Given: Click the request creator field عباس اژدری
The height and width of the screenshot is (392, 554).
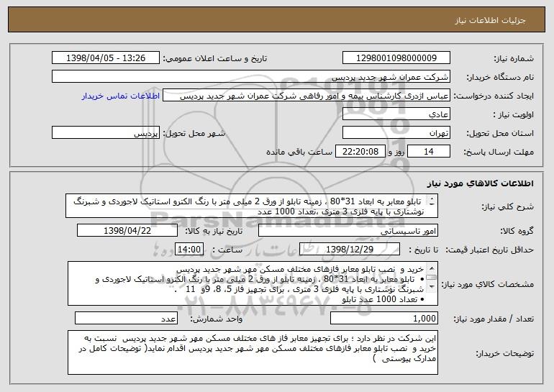Looking at the screenshot, I should point(306,96).
